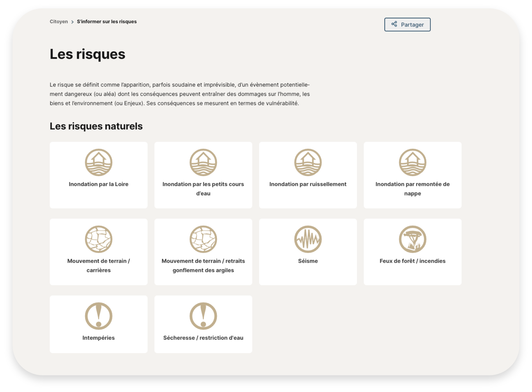Click the seismograph icon above Séisme
This screenshot has width=532, height=392.
(308, 239)
